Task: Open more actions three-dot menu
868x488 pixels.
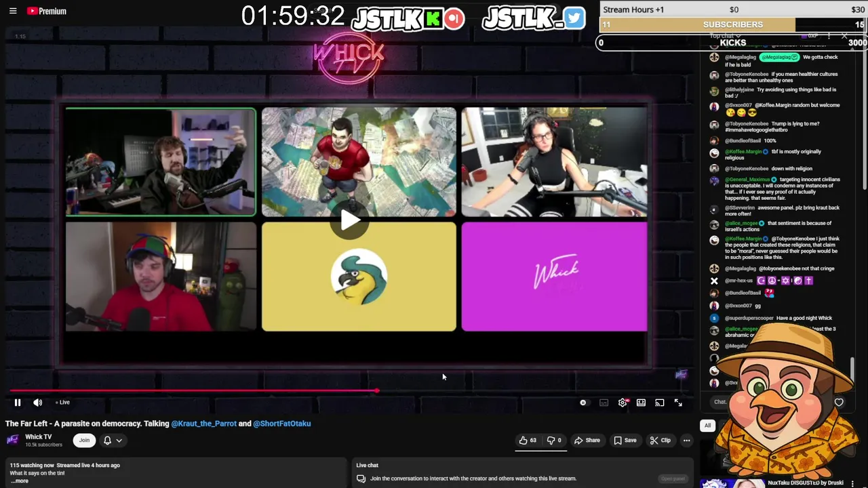Action: coord(686,441)
